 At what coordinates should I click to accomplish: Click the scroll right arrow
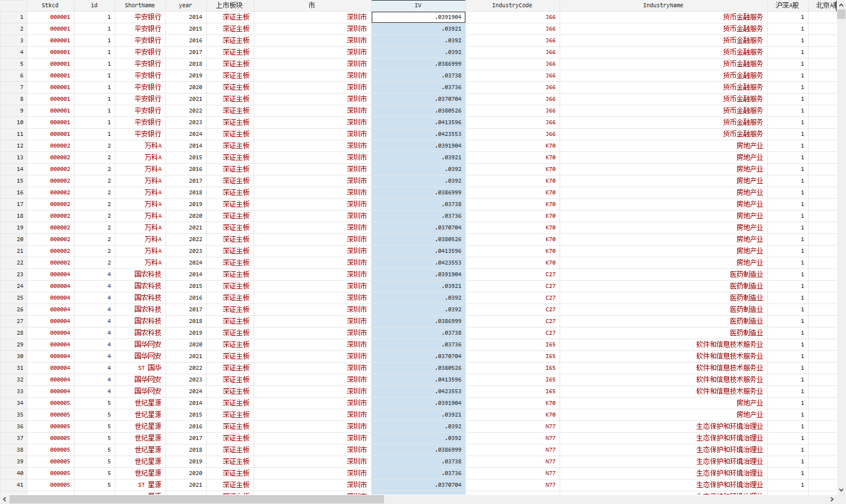coord(832,500)
